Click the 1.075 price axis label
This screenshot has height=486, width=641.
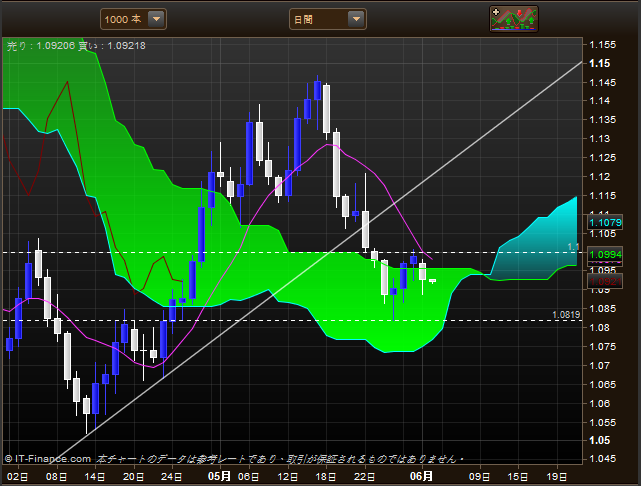tap(603, 347)
